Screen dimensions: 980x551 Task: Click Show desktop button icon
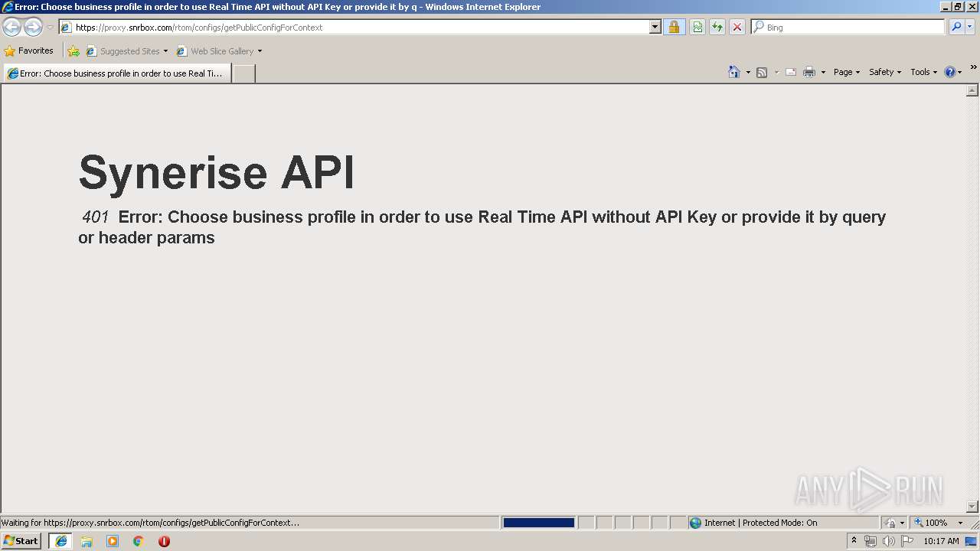[x=972, y=541]
